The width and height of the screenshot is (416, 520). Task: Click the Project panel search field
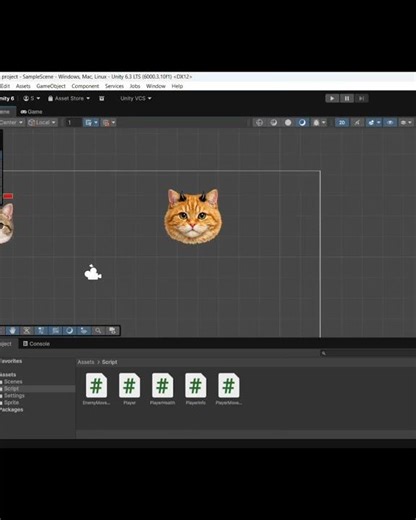click(368, 353)
